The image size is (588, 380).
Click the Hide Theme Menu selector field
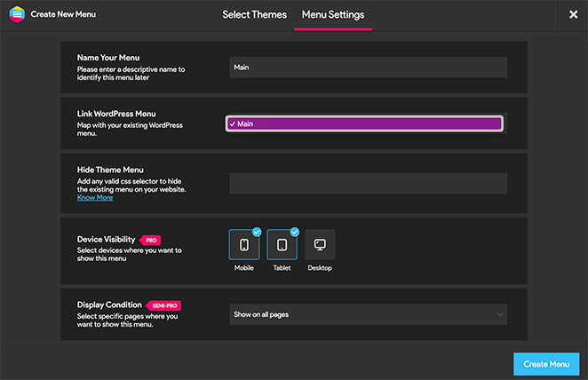[x=368, y=183]
